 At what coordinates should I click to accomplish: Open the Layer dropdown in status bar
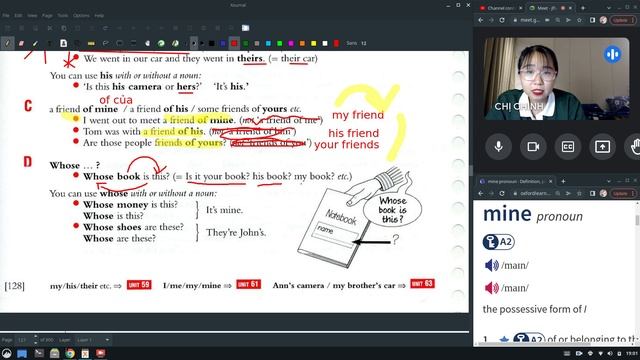point(93,340)
